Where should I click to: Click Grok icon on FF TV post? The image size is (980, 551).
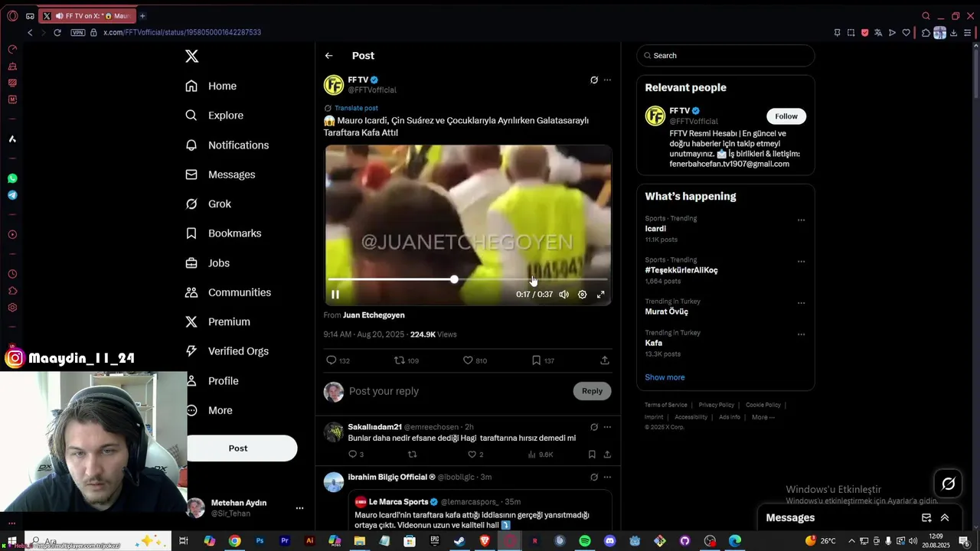pyautogui.click(x=593, y=80)
